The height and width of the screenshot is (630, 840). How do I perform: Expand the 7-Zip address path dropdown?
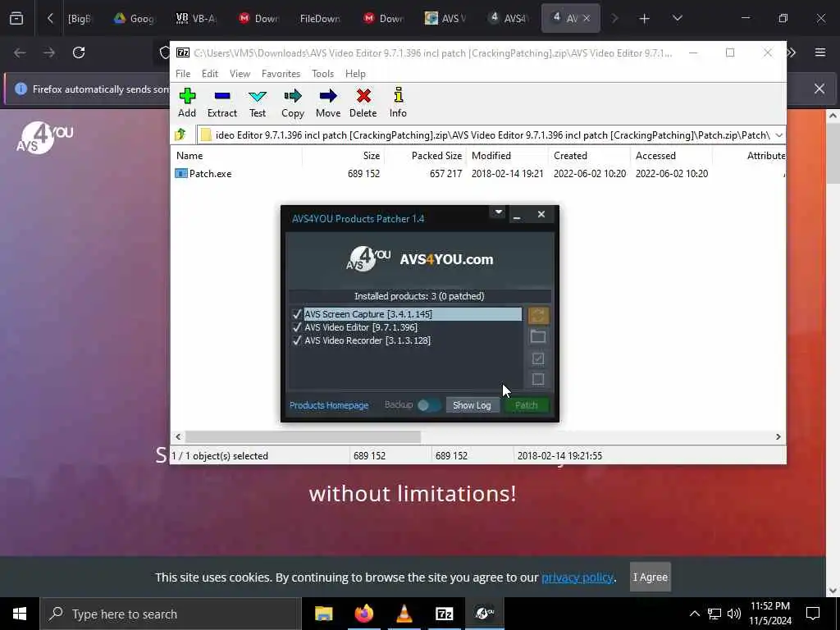coord(778,135)
